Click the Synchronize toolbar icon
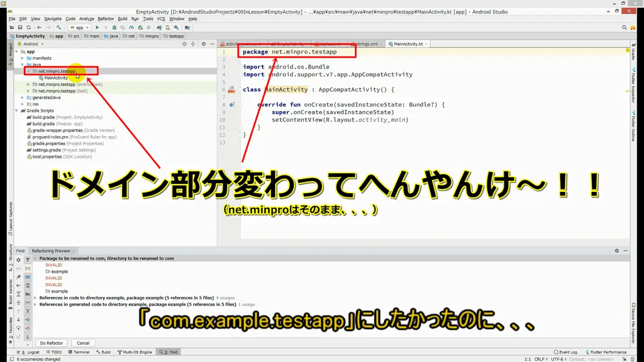 (x=29, y=27)
